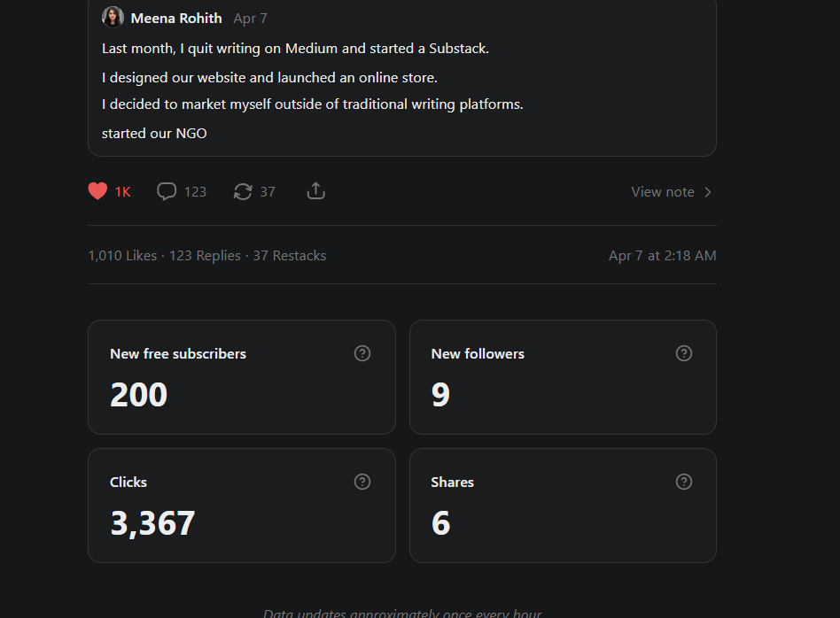Select the New free subscribers value 200
Screen dimensions: 840x618
(x=139, y=395)
